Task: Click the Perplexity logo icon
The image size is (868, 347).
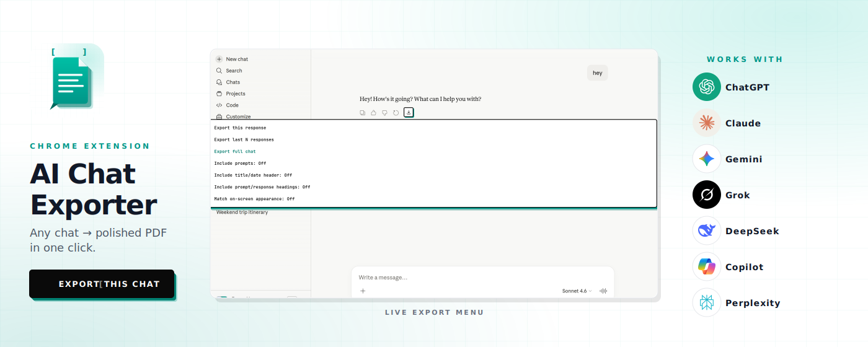Action: [x=707, y=302]
